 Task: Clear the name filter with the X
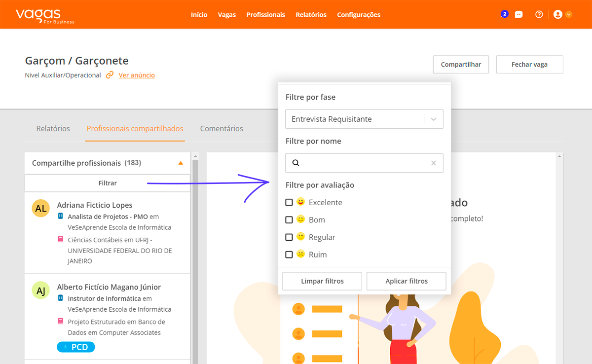tap(434, 163)
